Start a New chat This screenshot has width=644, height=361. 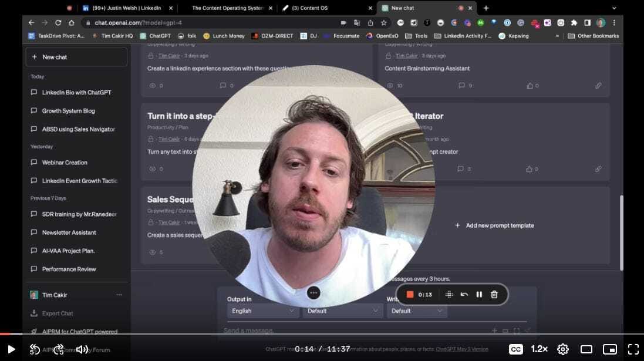(x=76, y=57)
